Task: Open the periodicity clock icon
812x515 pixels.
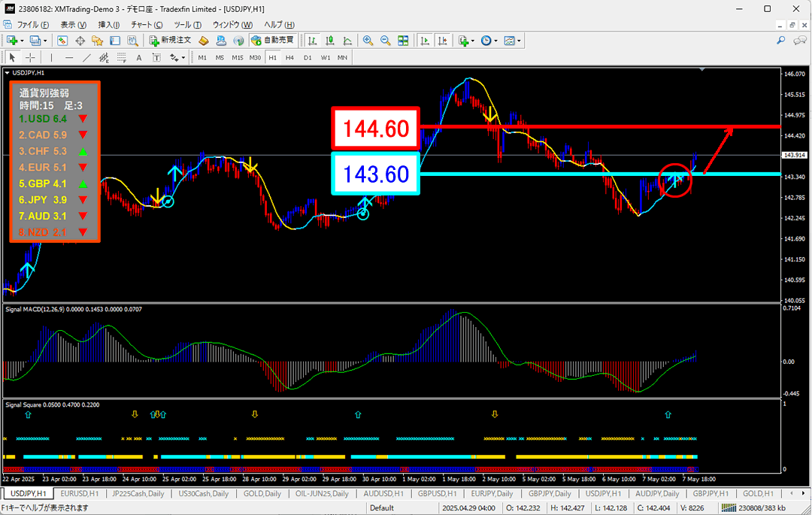Action: coord(486,41)
